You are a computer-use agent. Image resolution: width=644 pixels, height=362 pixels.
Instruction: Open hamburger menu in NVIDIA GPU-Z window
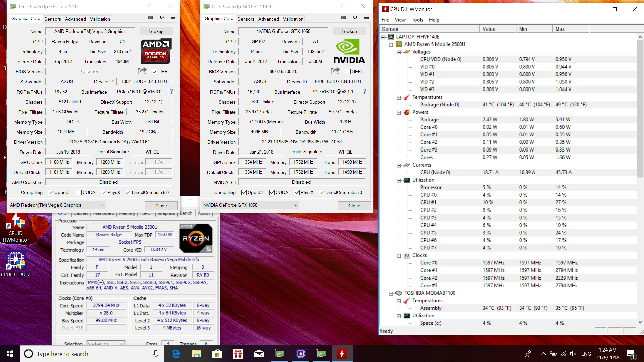click(x=366, y=18)
